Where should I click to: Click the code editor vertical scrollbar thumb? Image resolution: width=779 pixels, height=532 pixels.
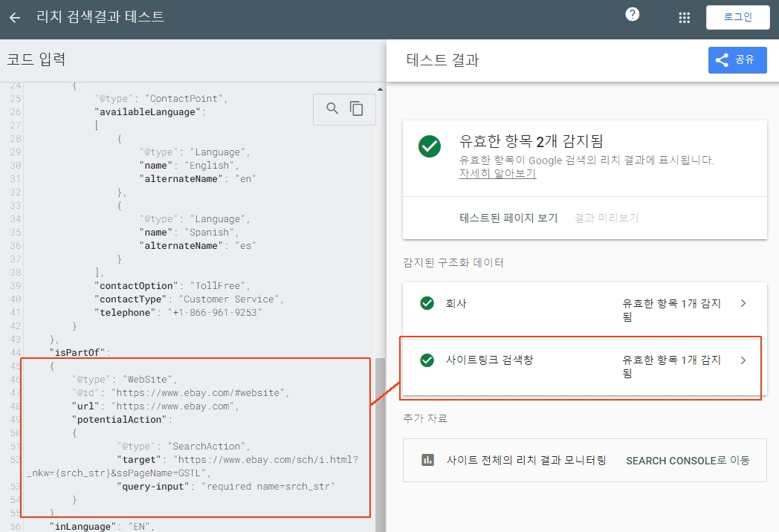coord(380,444)
